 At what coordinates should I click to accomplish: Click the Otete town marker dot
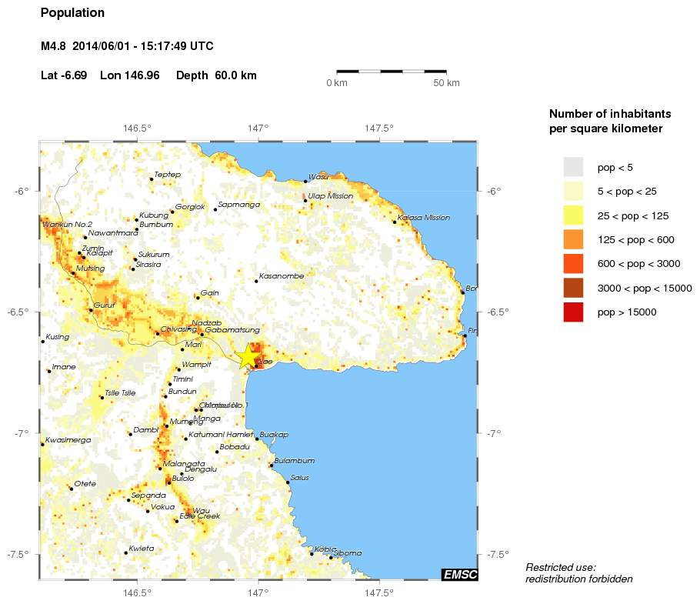71,489
